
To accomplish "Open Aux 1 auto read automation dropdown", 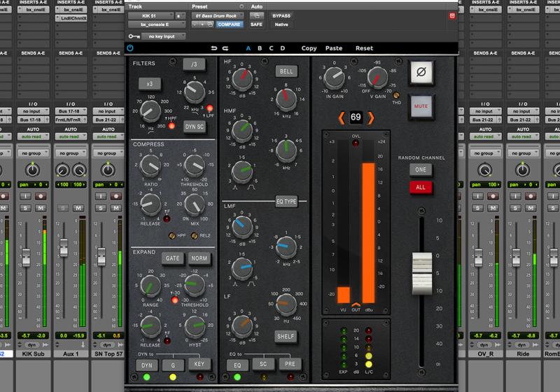I will 71,136.
